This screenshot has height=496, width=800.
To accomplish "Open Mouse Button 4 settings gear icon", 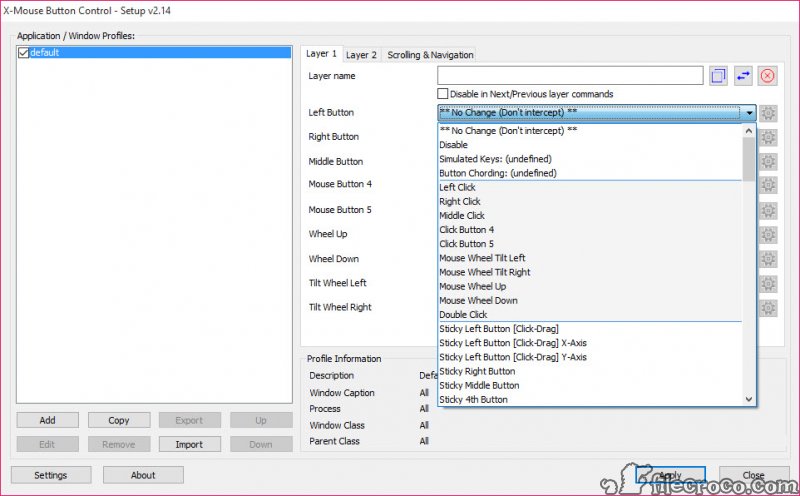I will pos(768,185).
